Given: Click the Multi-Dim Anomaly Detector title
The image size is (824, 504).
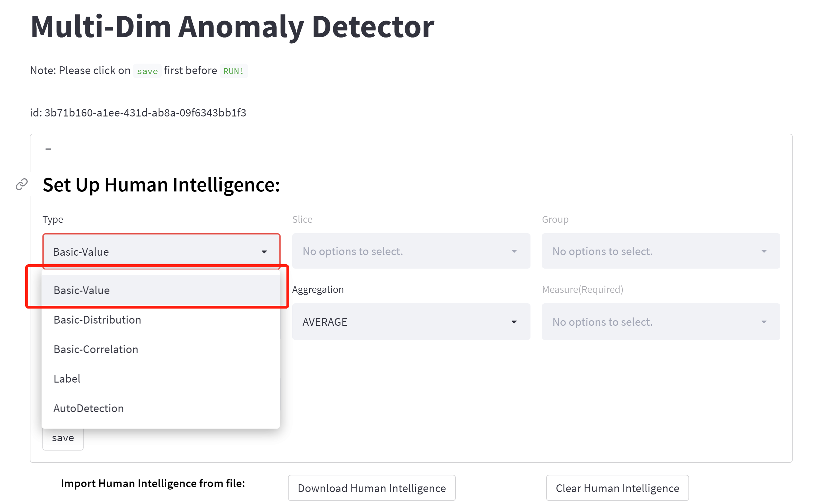Looking at the screenshot, I should point(232,27).
